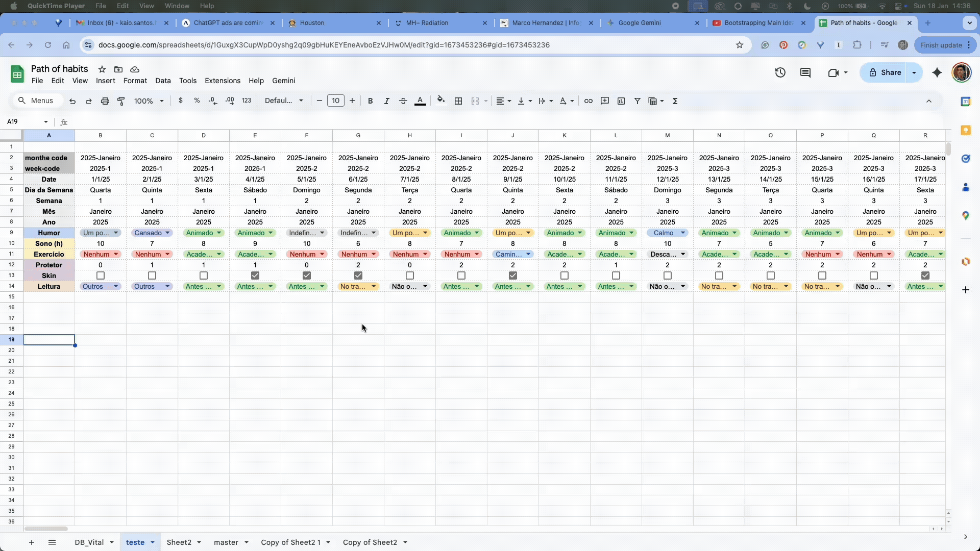This screenshot has height=551, width=980.
Task: Click the paint format roller icon
Action: [x=121, y=101]
